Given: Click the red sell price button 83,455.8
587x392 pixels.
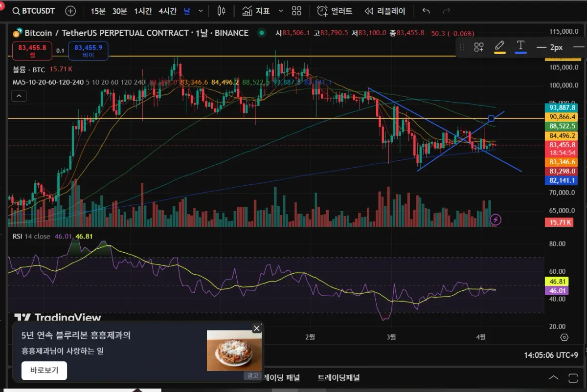Looking at the screenshot, I should (x=32, y=51).
